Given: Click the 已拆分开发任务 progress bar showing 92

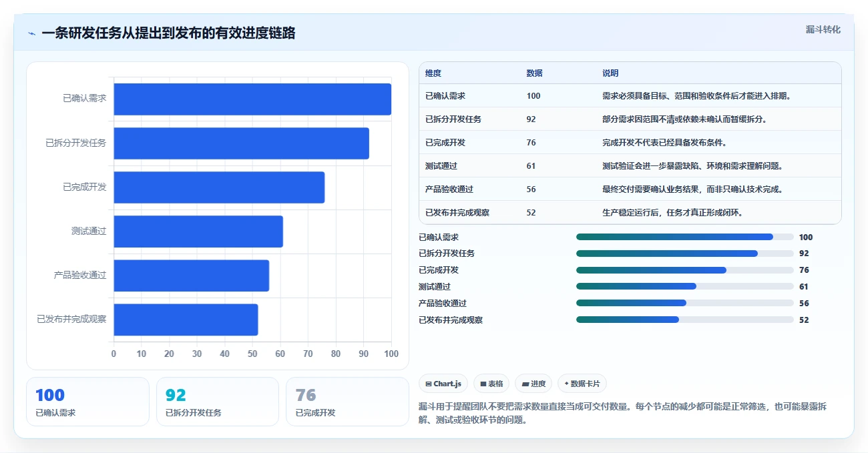Looking at the screenshot, I should tap(685, 254).
